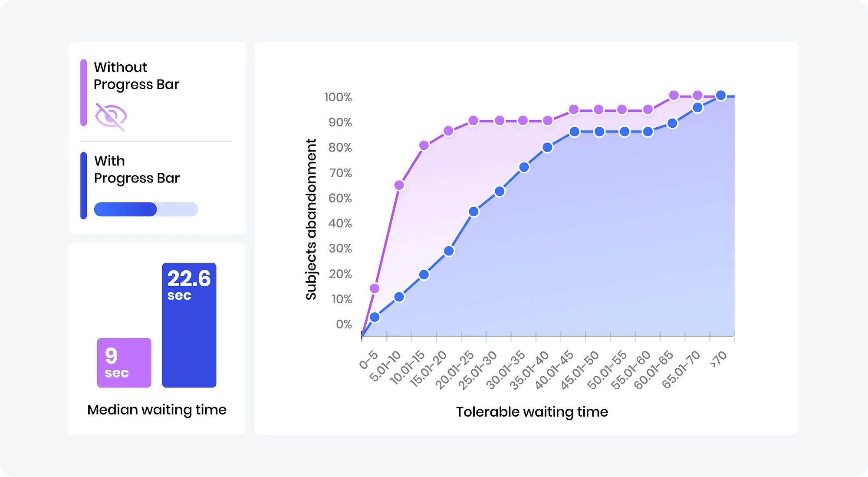Click the purple data point at 60.01-65

(674, 96)
